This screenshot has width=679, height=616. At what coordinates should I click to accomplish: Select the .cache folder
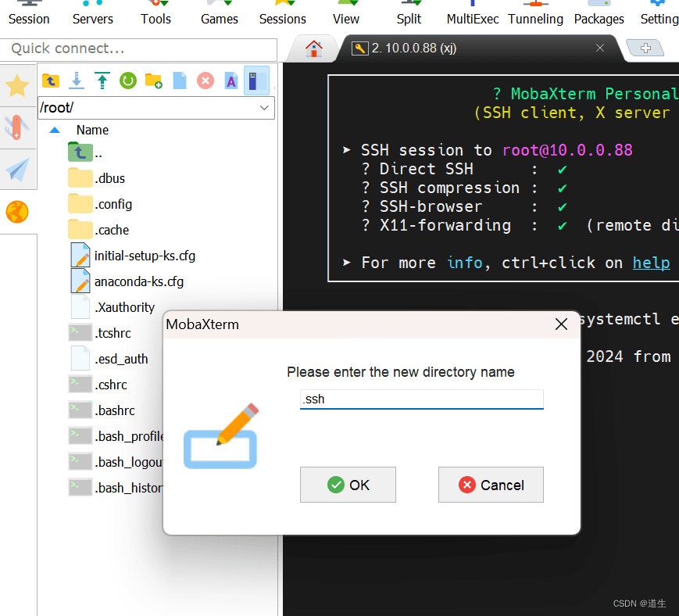pyautogui.click(x=98, y=230)
